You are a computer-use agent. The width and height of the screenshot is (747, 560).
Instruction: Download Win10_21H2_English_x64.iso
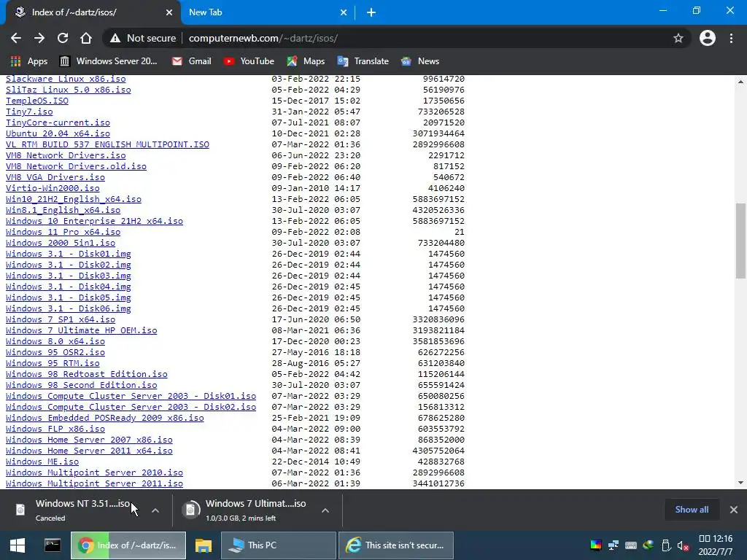(74, 199)
